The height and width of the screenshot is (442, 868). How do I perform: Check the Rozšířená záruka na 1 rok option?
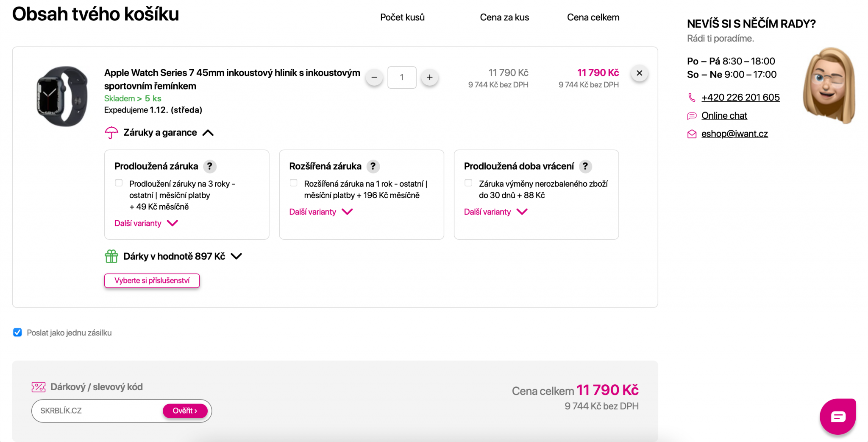point(293,183)
